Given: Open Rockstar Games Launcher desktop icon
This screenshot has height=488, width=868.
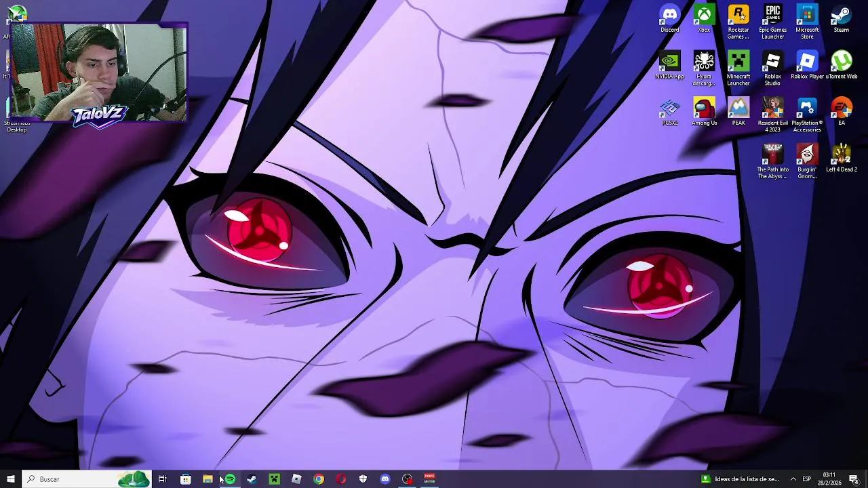Looking at the screenshot, I should (738, 22).
